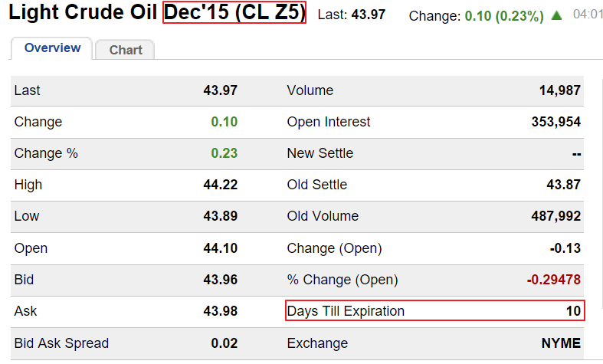The height and width of the screenshot is (364, 603).
Task: Click the Bid Ask Spread label
Action: pyautogui.click(x=61, y=343)
